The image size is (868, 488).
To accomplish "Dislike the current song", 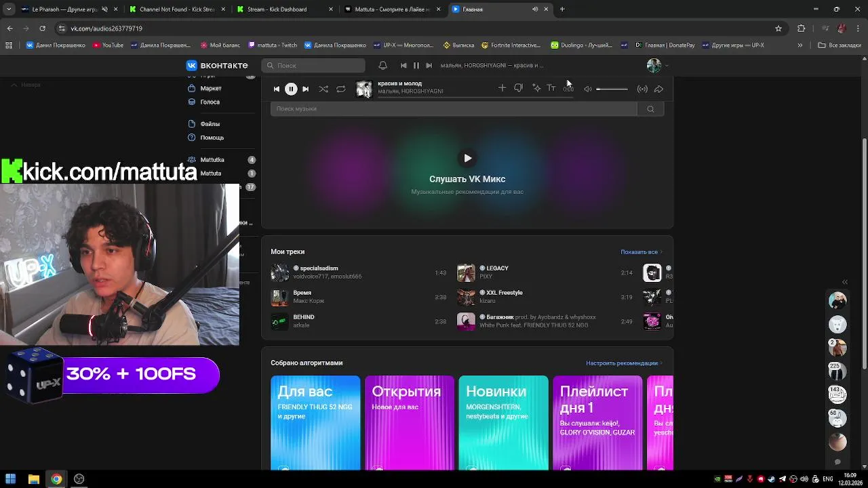I will pyautogui.click(x=518, y=88).
